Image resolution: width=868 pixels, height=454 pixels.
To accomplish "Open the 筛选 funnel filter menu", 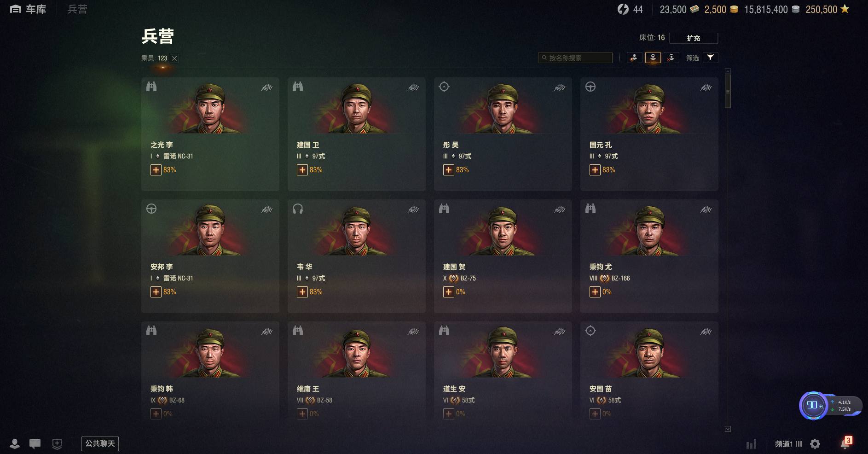I will point(710,58).
